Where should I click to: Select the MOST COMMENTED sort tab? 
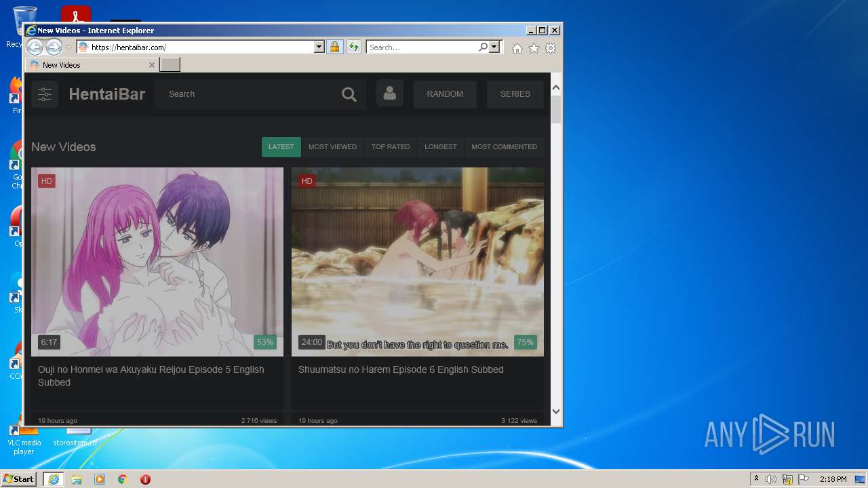click(x=504, y=147)
